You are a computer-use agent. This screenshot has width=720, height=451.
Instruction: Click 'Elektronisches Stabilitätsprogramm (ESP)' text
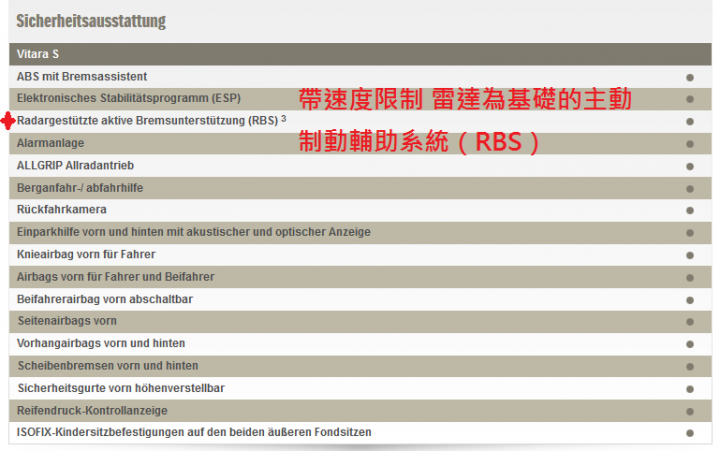pos(129,98)
